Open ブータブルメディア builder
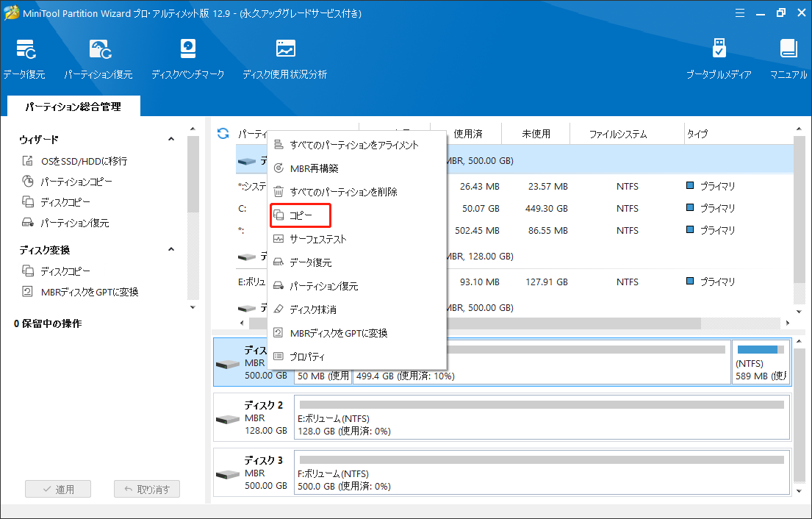Screen dimensions: 812x519 [718, 59]
